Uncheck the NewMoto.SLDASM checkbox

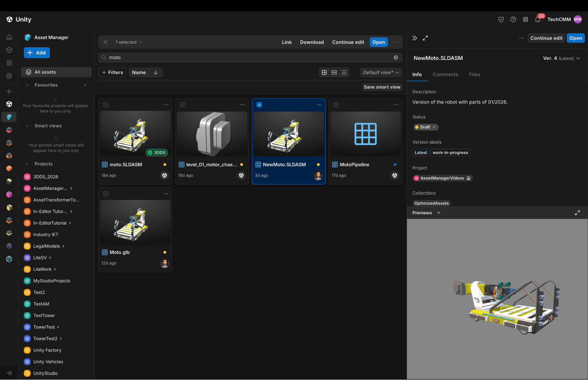coord(259,105)
